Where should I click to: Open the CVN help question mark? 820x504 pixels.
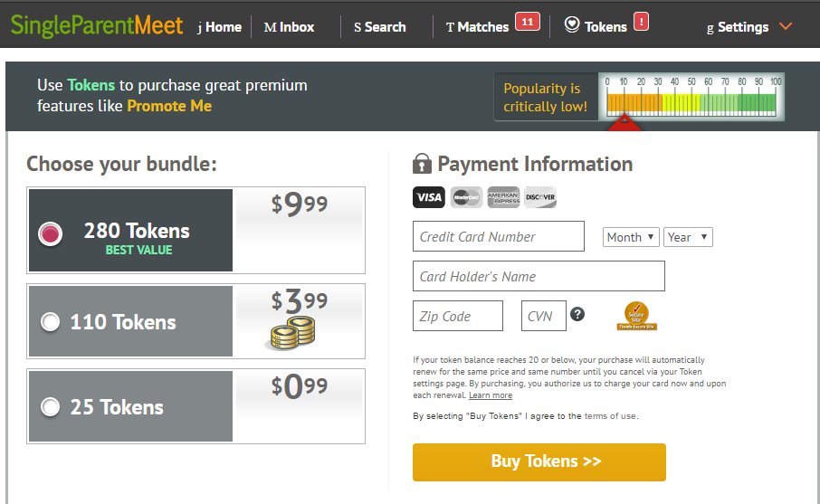pos(577,314)
